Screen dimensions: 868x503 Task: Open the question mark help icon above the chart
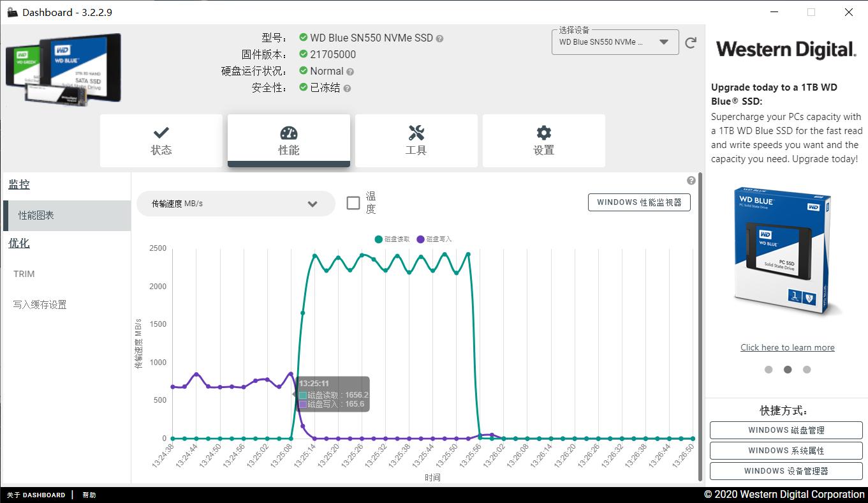[x=691, y=180]
